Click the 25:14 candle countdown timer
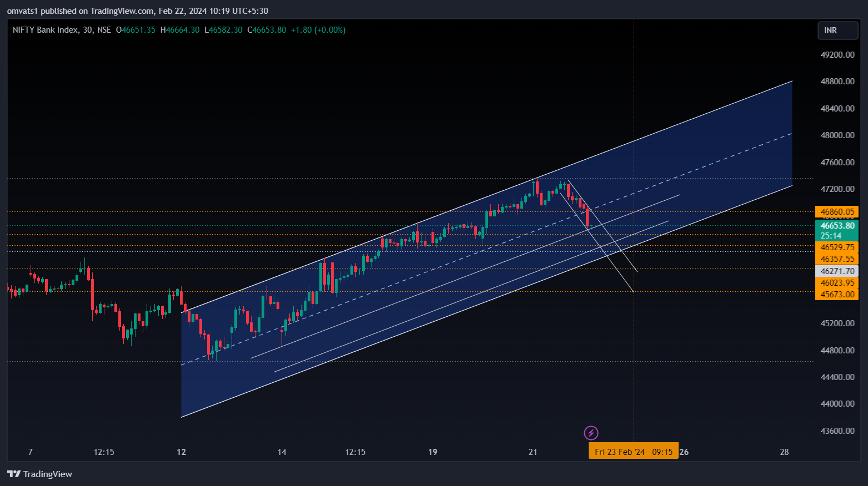The image size is (868, 486). pyautogui.click(x=831, y=236)
